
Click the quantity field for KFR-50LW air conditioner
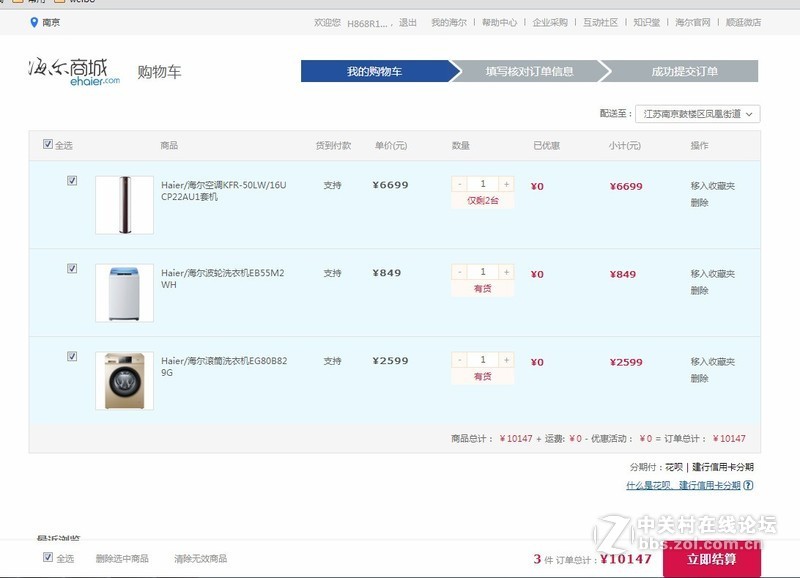(483, 184)
